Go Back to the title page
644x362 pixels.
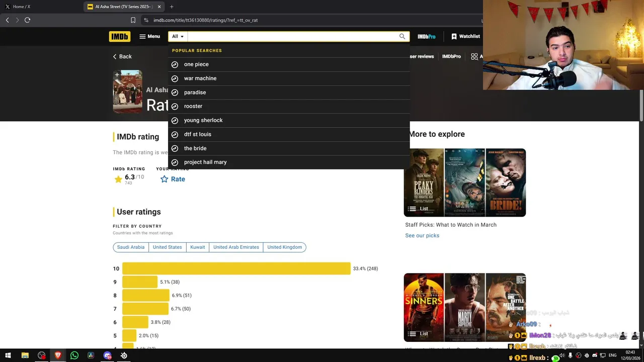122,56
